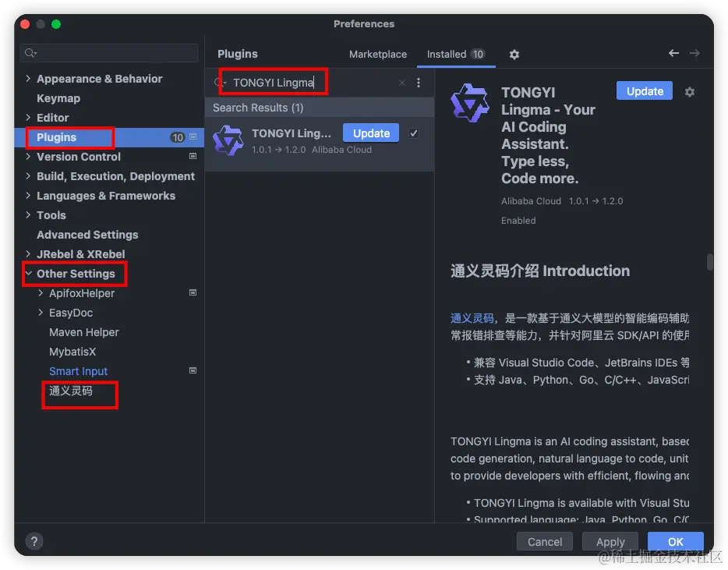Click Update button in plugin details pane
The image size is (728, 570).
click(x=645, y=91)
